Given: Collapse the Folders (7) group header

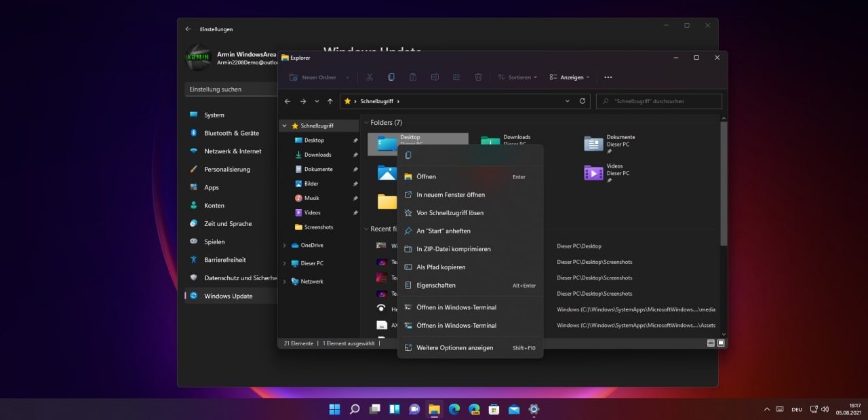Looking at the screenshot, I should [367, 123].
